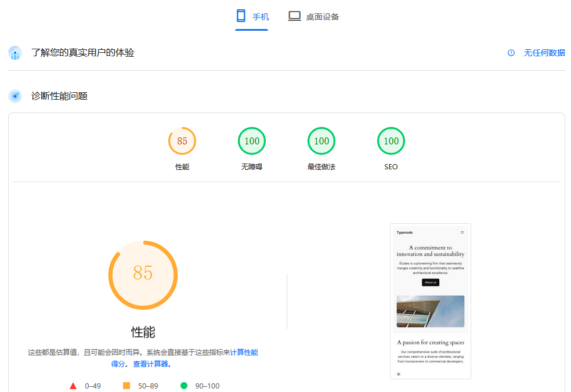Viewport: 571px width, 392px height.
Task: Click the green circle 90–100 legend marker
Action: pyautogui.click(x=184, y=386)
